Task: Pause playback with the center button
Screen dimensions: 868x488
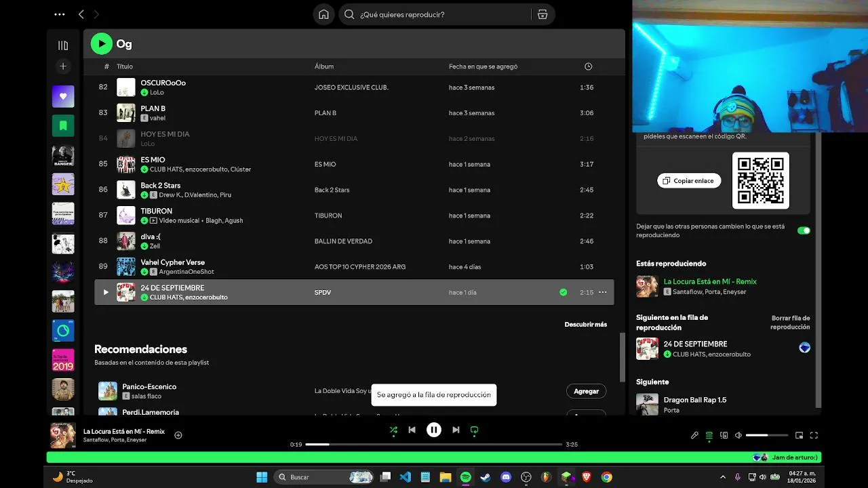Action: point(434,430)
